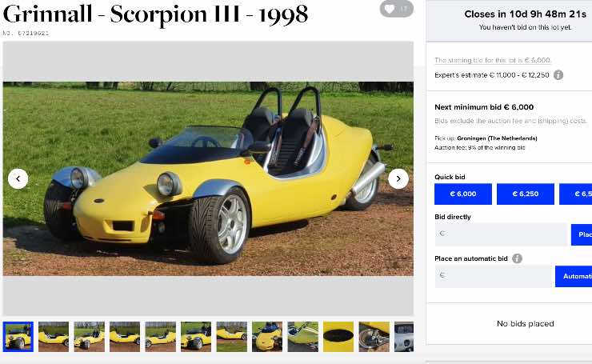Image resolution: width=592 pixels, height=364 pixels.
Task: Open the wheel close-up thumbnail
Action: point(374,337)
